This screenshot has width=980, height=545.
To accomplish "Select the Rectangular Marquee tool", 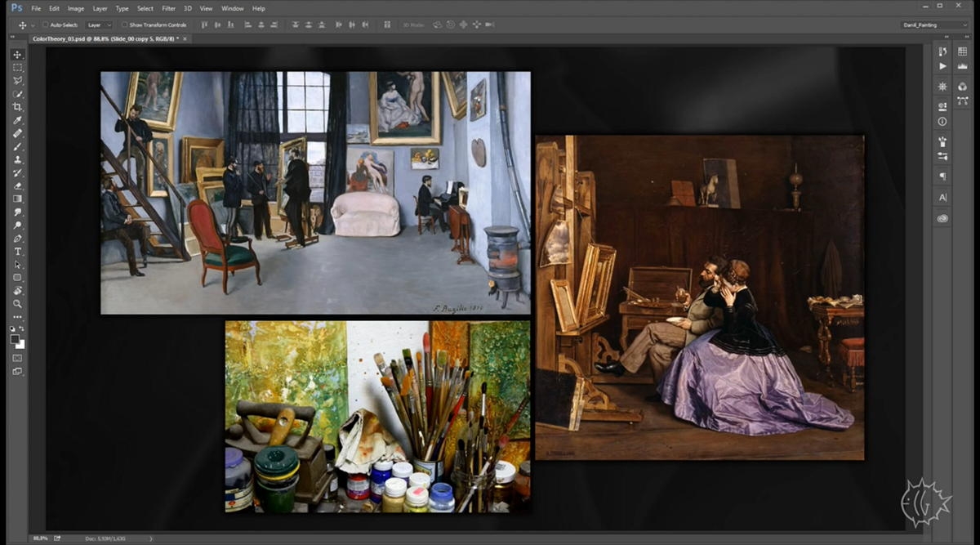I will [x=17, y=68].
